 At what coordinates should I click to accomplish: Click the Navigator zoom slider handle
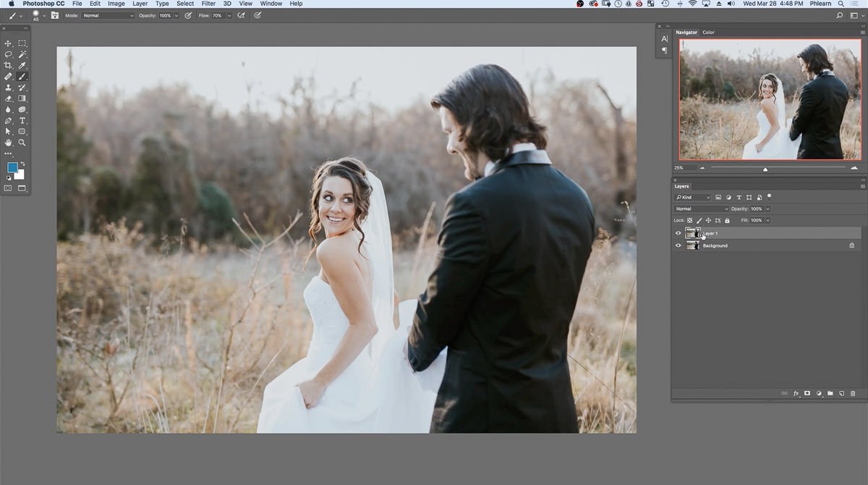(x=765, y=169)
